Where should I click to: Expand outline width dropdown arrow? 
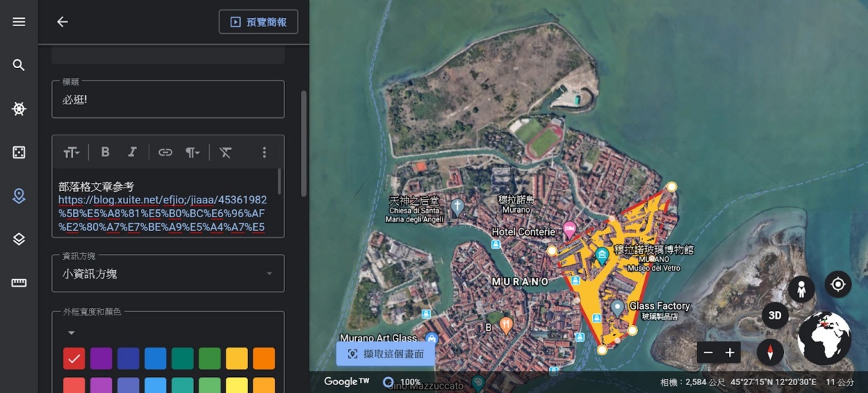click(71, 333)
